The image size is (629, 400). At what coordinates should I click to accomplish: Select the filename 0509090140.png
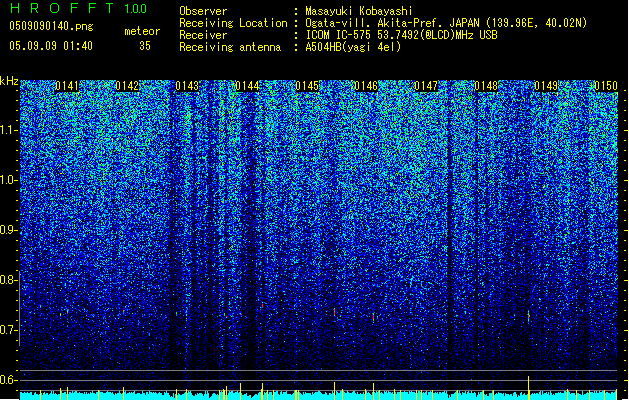(x=51, y=27)
